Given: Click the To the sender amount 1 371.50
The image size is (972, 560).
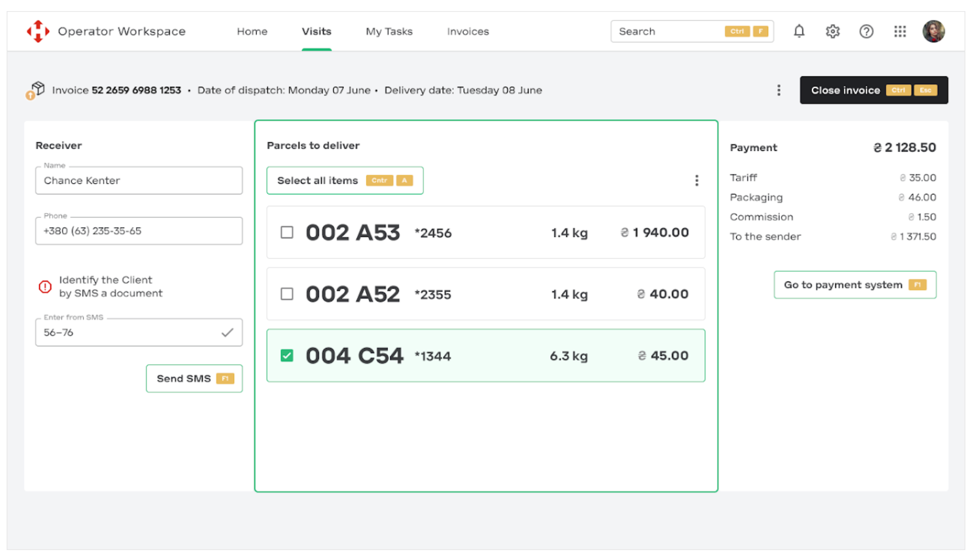Looking at the screenshot, I should (913, 237).
